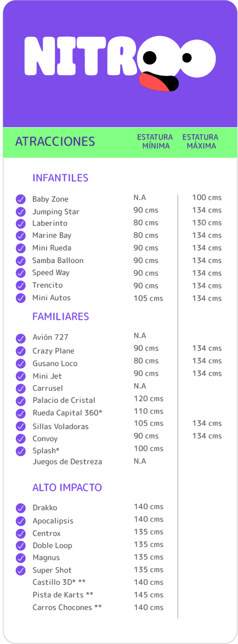The width and height of the screenshot is (238, 644).
Task: Open the INFANTILES section heading
Action: tap(60, 178)
